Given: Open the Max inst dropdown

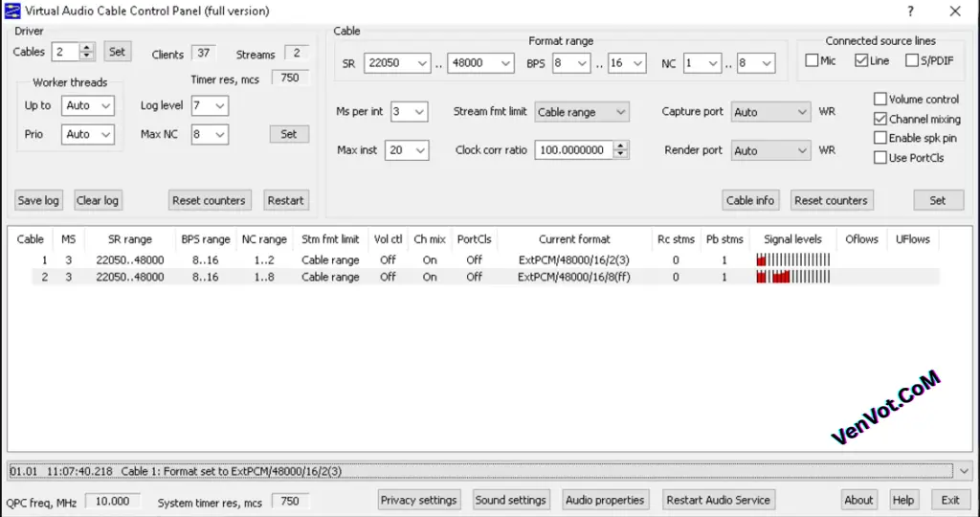Looking at the screenshot, I should point(407,150).
